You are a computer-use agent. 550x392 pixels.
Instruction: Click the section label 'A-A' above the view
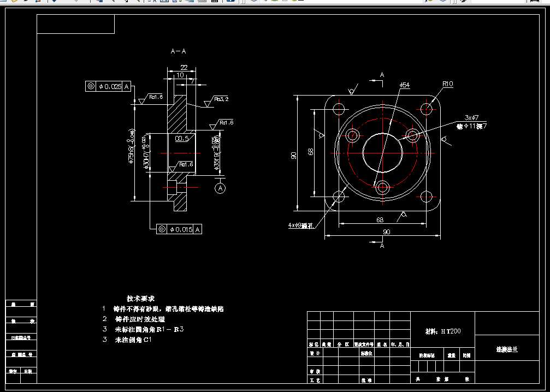178,51
